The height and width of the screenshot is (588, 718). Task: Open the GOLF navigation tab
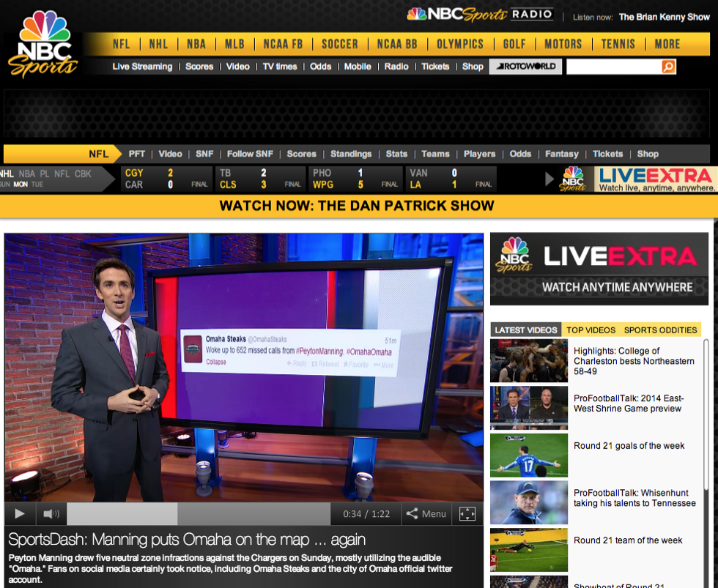(514, 44)
